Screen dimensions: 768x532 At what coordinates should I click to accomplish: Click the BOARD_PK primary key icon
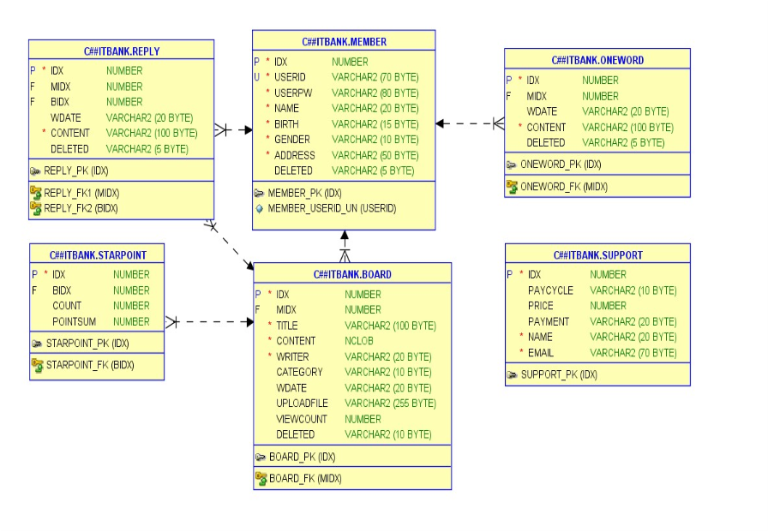point(261,457)
